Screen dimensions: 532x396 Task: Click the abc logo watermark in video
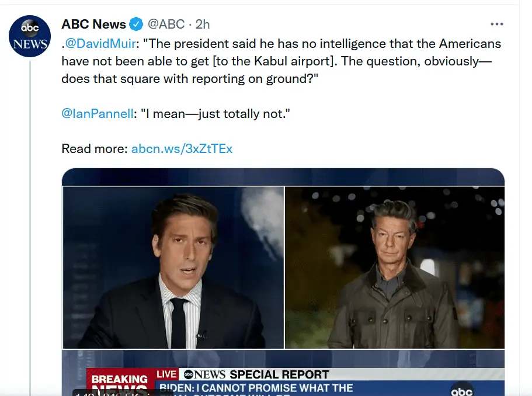pos(461,389)
